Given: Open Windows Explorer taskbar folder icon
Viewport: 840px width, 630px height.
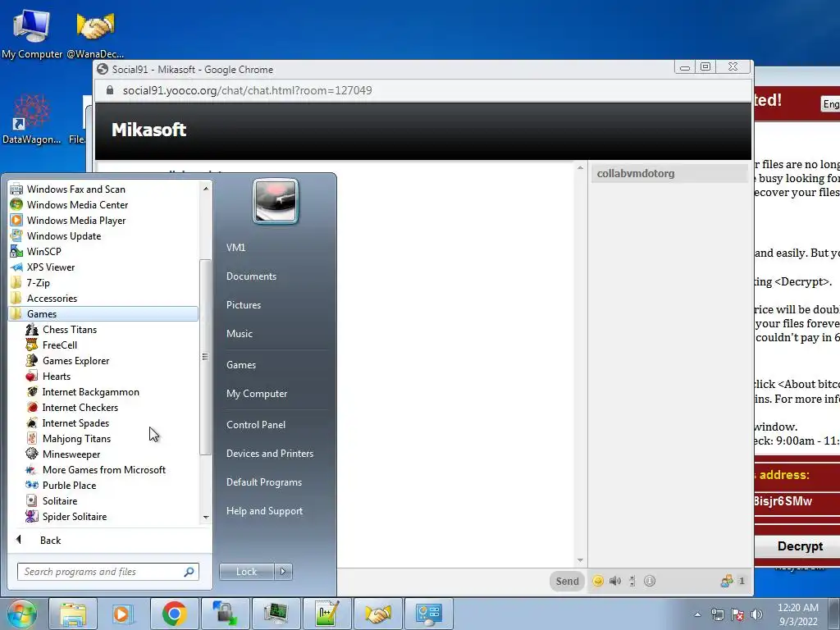Looking at the screenshot, I should (x=73, y=614).
